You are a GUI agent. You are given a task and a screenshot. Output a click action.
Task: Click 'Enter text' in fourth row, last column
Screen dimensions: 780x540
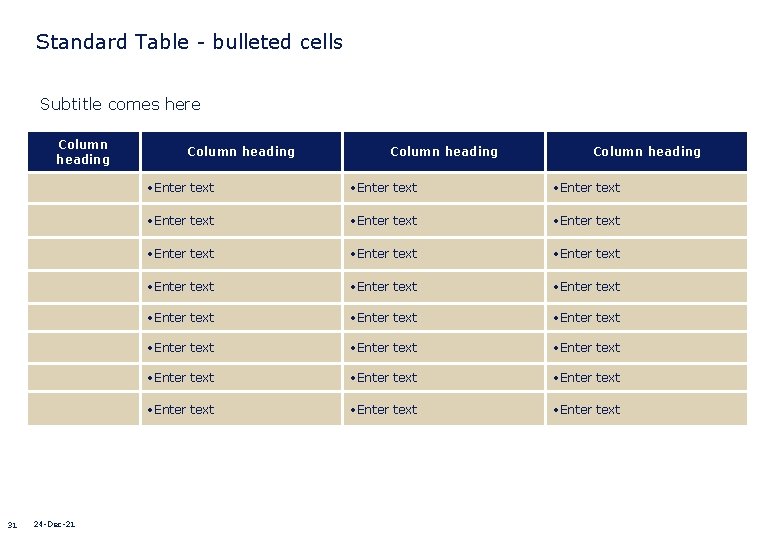[x=591, y=287]
